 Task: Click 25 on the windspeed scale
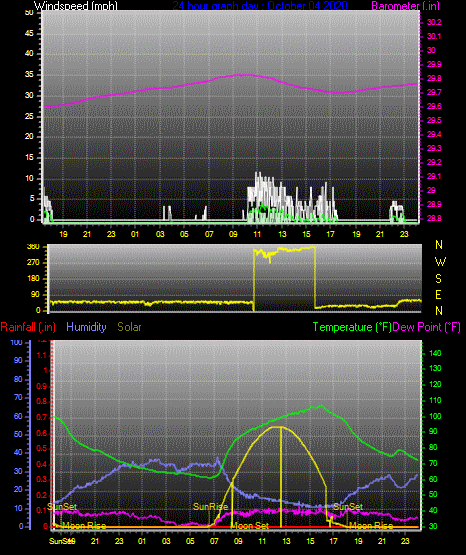coord(29,116)
